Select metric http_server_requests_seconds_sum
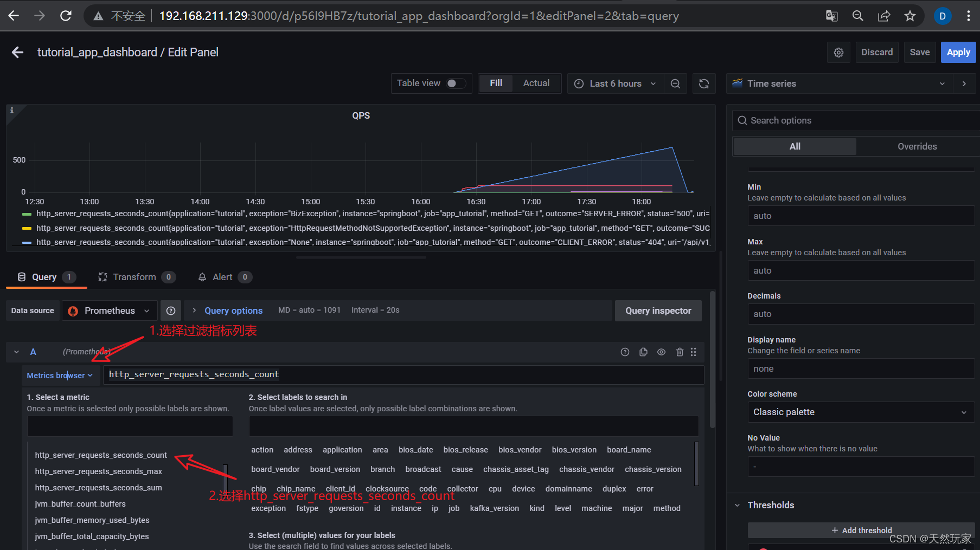The width and height of the screenshot is (980, 550). pos(98,488)
